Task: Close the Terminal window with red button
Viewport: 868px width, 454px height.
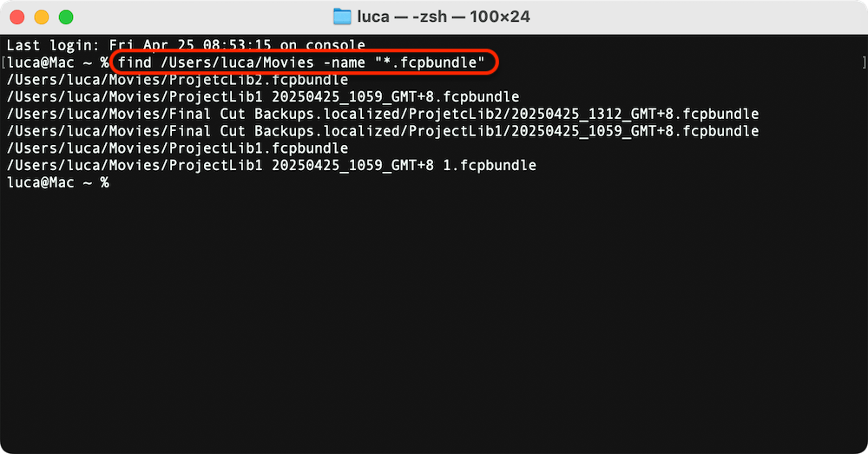Action: 17,17
